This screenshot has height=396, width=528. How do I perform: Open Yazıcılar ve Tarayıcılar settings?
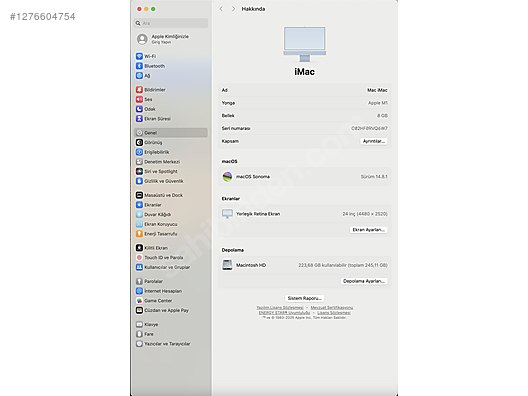(163, 344)
